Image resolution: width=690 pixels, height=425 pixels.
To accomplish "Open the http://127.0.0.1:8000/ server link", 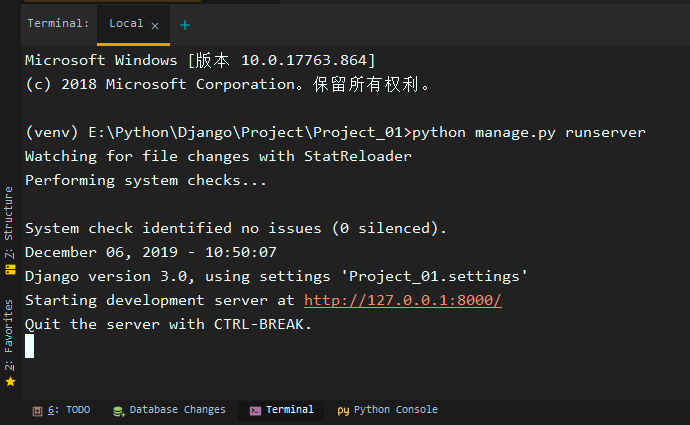I will point(403,300).
